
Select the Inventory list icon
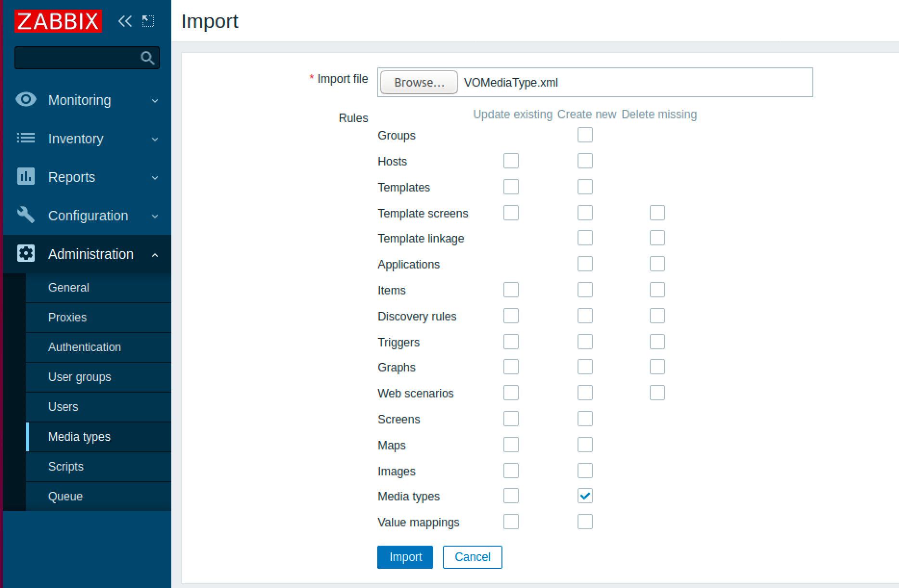26,138
